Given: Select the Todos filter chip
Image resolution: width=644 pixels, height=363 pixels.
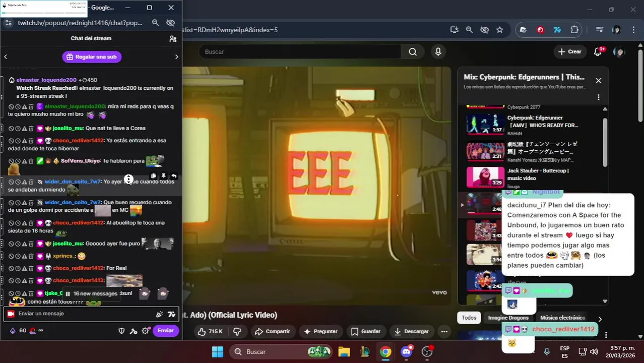Looking at the screenshot, I should [469, 318].
